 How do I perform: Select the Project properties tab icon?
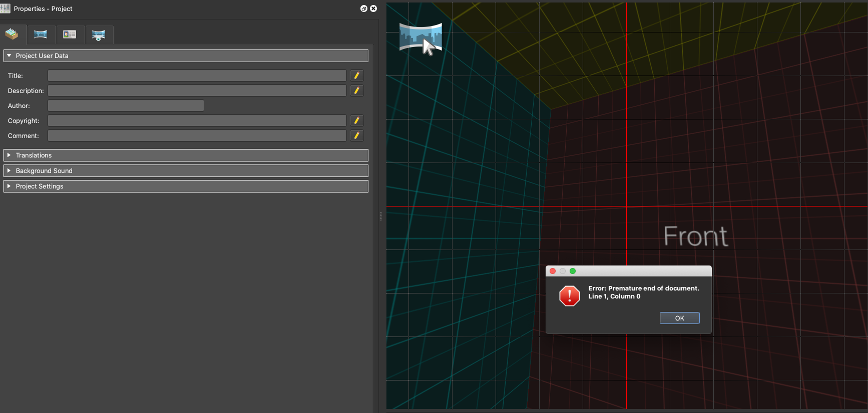[12, 34]
